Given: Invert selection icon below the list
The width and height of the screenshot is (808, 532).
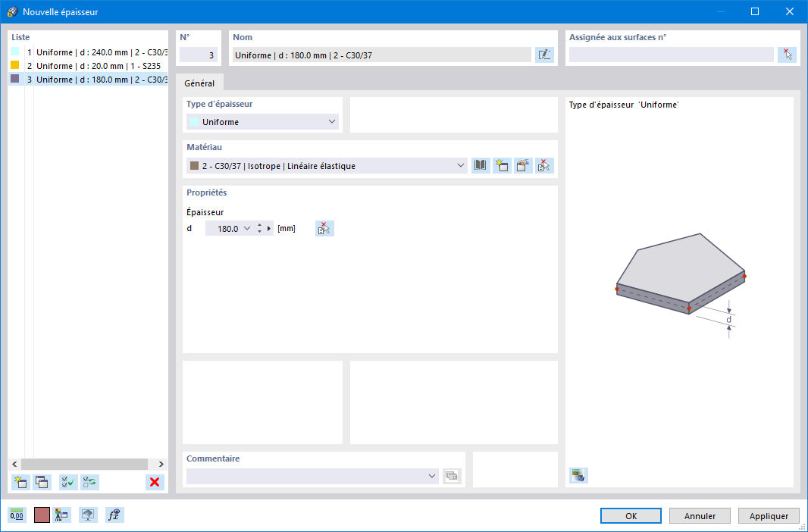Looking at the screenshot, I should pyautogui.click(x=89, y=483).
